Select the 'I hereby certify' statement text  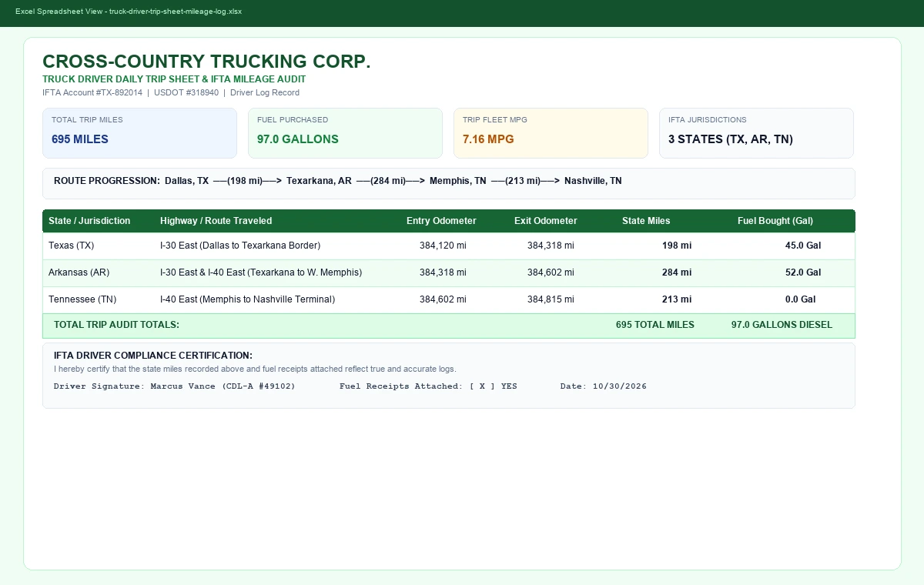[255, 369]
